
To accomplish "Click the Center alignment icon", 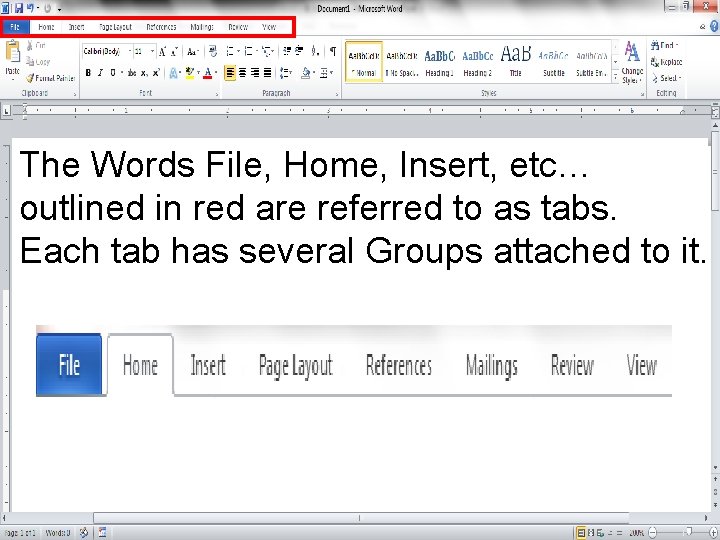I will (242, 73).
